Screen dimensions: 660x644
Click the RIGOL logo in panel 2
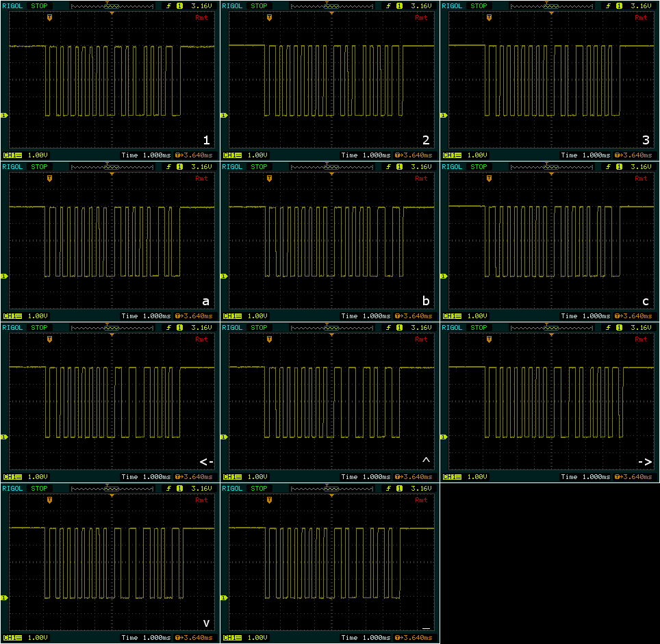pos(232,6)
